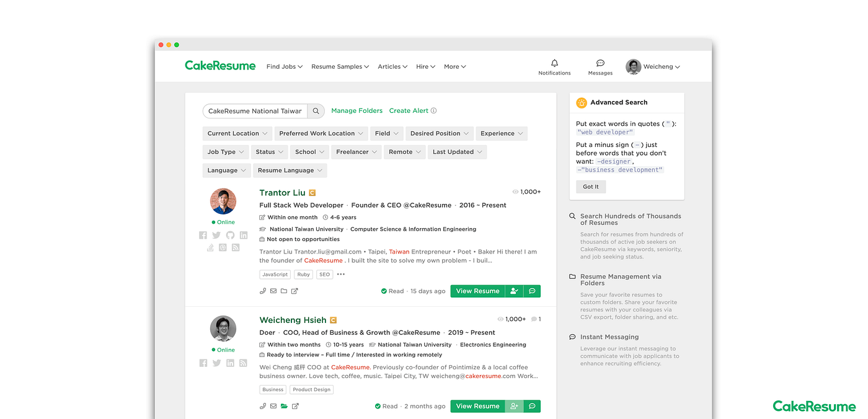Viewport: 868px width, 419px height.
Task: Click Trantor Liu's profile photo
Action: pyautogui.click(x=223, y=201)
